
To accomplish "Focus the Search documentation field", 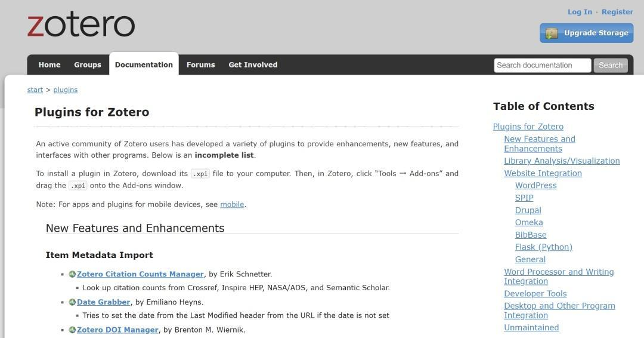I will 542,65.
